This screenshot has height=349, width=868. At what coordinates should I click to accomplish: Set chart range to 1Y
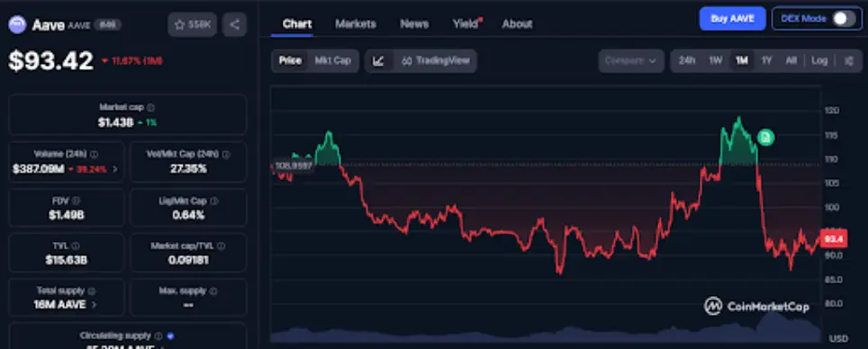[766, 61]
